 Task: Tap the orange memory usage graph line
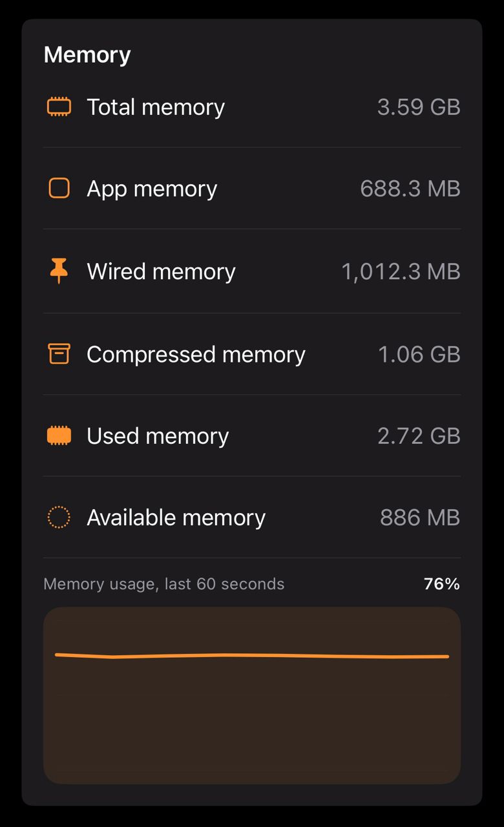252,656
